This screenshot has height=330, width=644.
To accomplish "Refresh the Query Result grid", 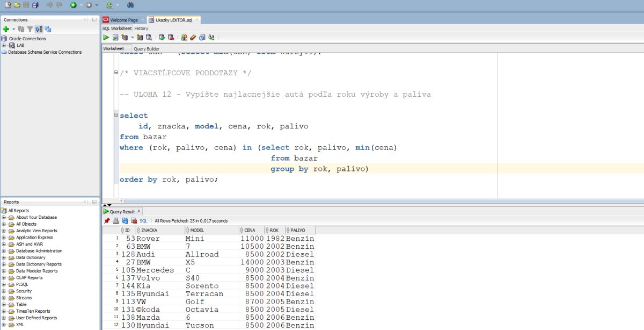I will tap(125, 220).
